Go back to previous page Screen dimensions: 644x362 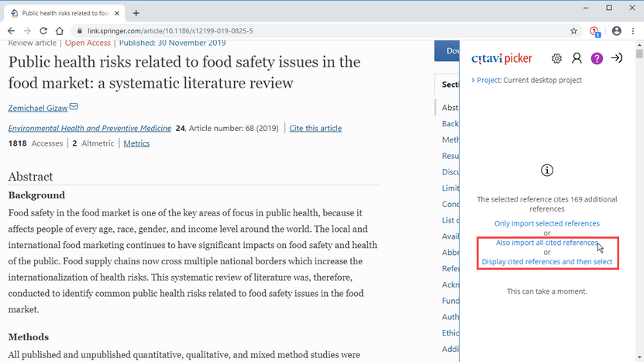11,31
